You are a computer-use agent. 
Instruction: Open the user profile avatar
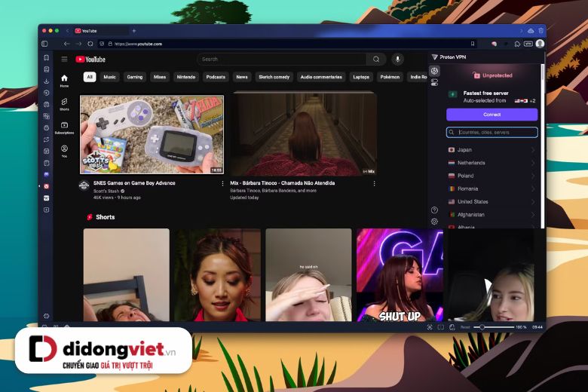pos(540,44)
